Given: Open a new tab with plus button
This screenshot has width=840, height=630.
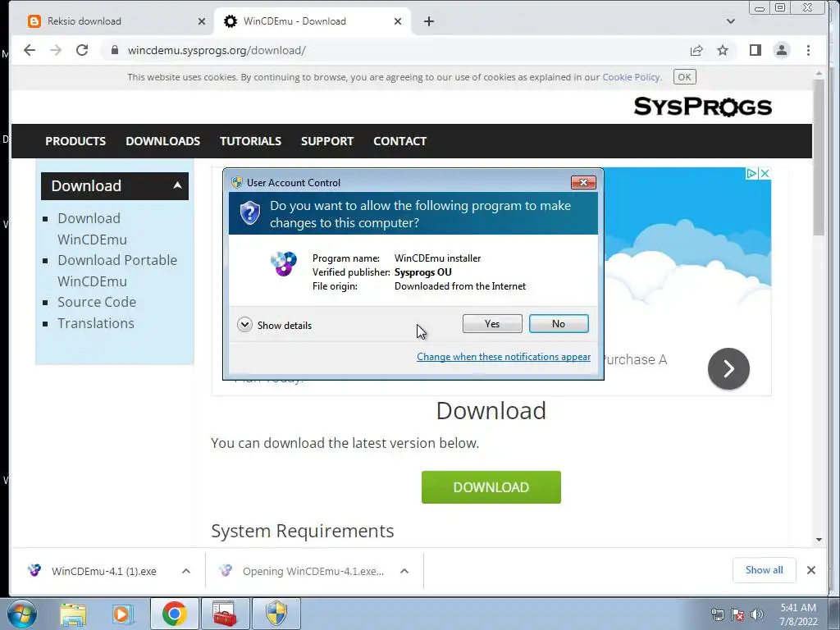Looking at the screenshot, I should 428,21.
